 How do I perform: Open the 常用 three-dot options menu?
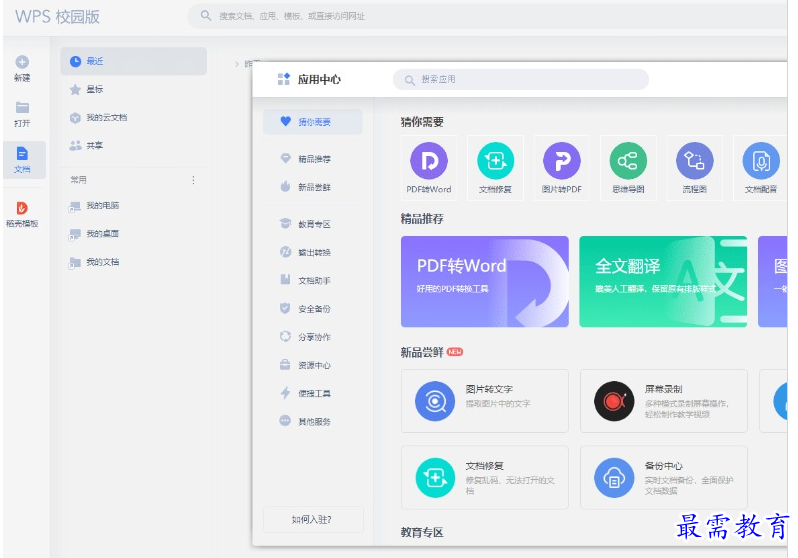193,180
